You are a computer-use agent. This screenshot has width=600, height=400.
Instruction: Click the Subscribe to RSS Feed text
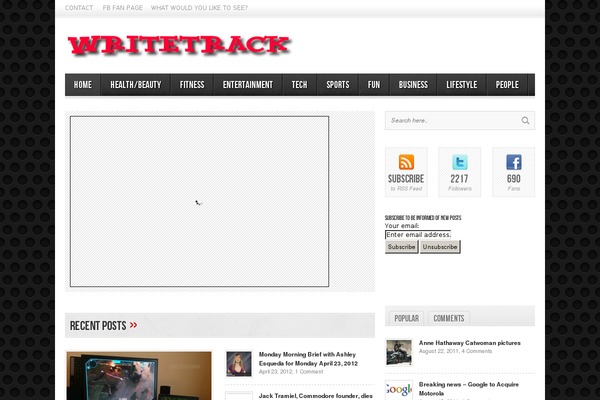[x=406, y=183]
